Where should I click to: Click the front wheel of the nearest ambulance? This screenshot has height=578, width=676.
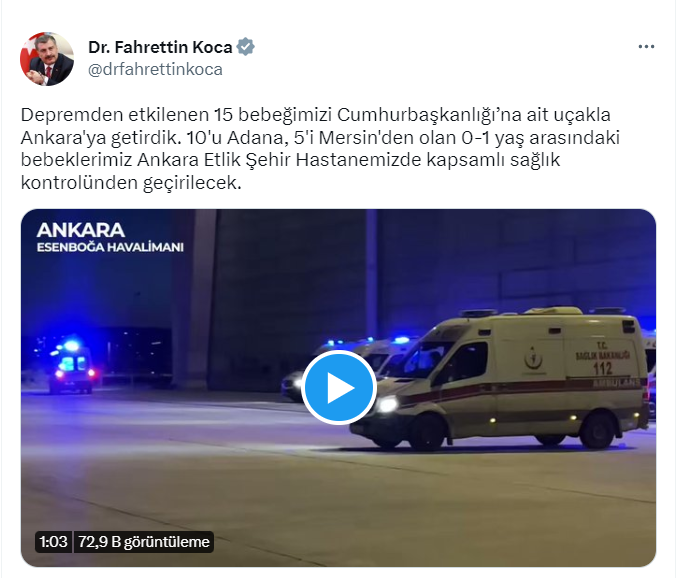pyautogui.click(x=425, y=432)
